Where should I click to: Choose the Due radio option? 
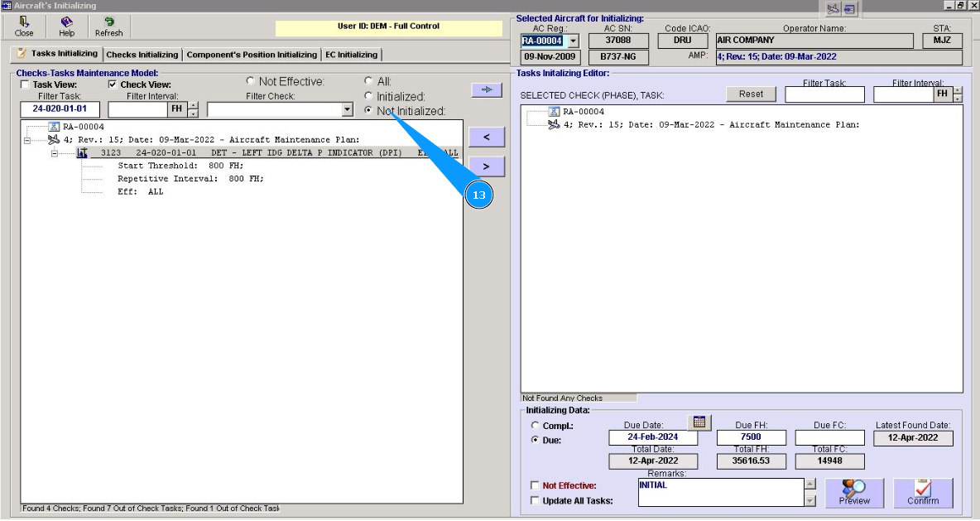[x=535, y=440]
